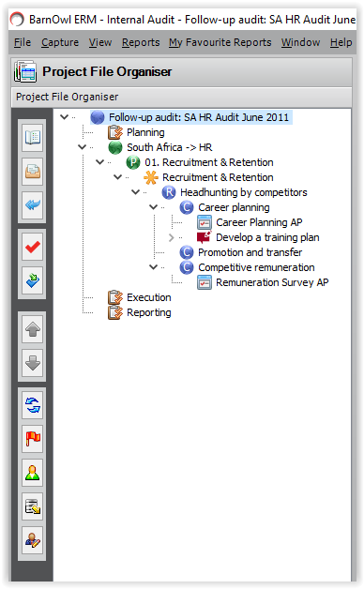Collapse the 01. Recruitment & Retention node
The height and width of the screenshot is (589, 364).
point(99,162)
